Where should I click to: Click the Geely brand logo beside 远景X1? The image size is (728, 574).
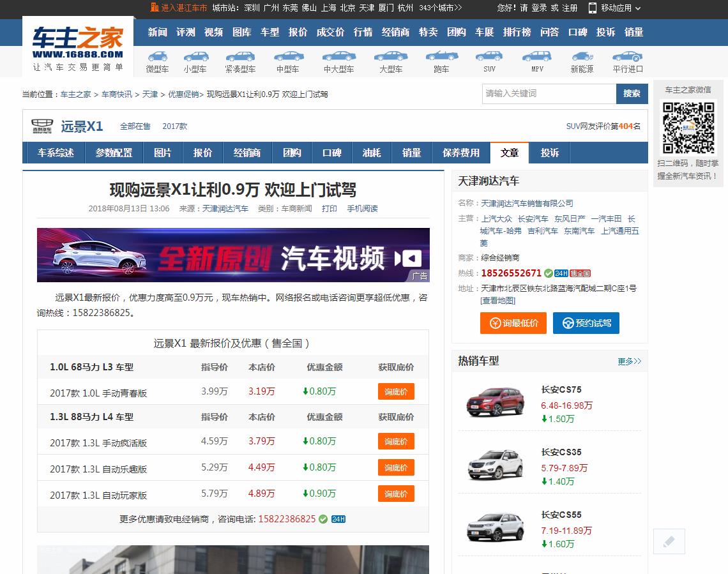tap(42, 126)
